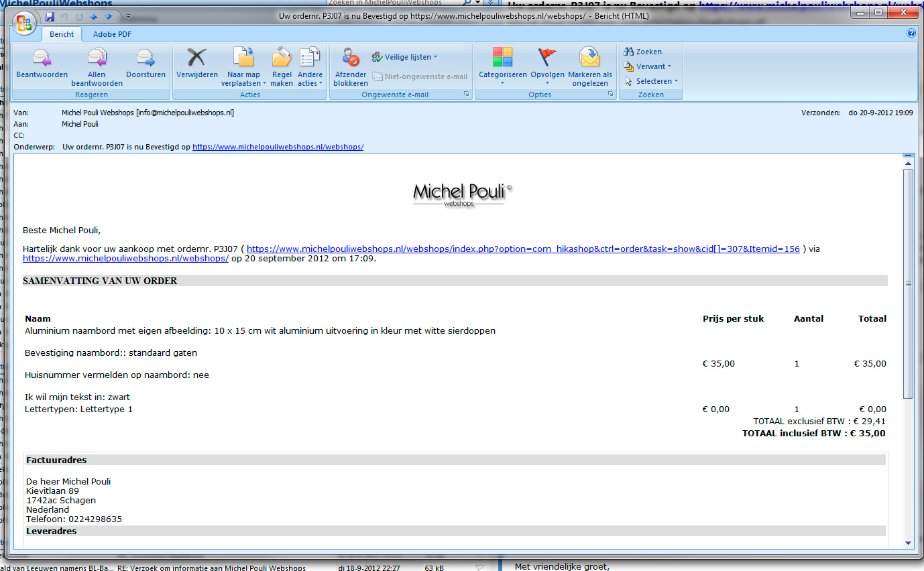Click the address line 'Kievitlaan 89'

[52, 491]
